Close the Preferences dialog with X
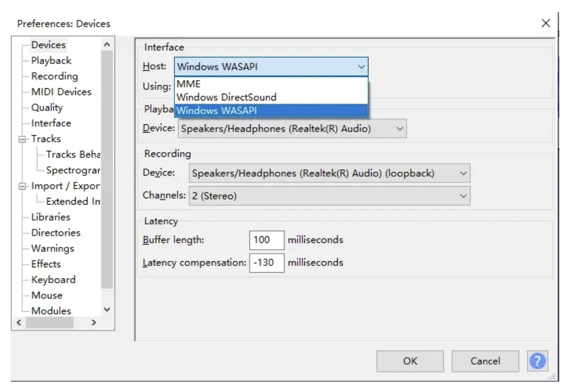Image resolution: width=571 pixels, height=392 pixels. coord(546,23)
